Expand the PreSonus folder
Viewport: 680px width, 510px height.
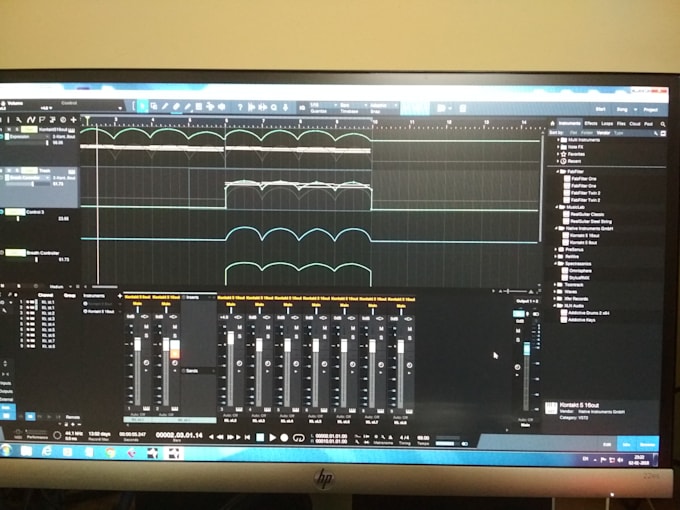[x=556, y=250]
